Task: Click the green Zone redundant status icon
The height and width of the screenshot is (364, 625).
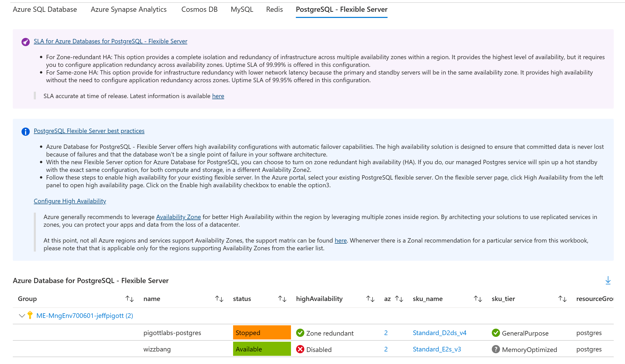Action: click(x=300, y=333)
